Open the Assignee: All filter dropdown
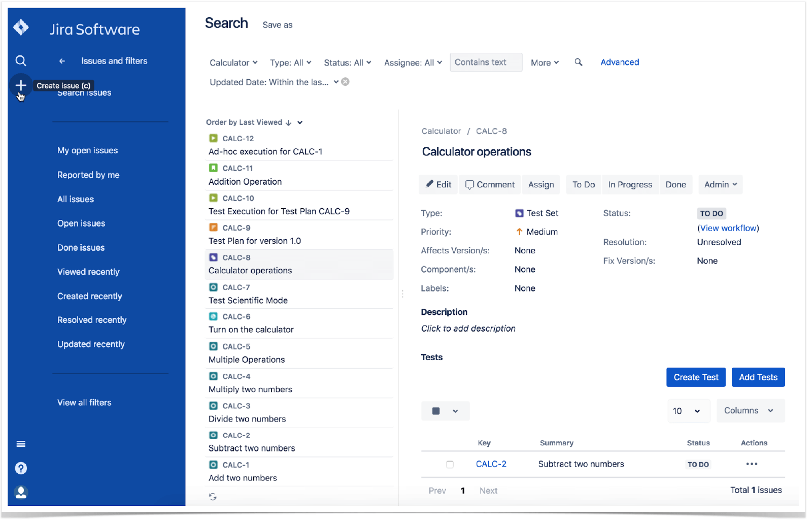 tap(413, 62)
